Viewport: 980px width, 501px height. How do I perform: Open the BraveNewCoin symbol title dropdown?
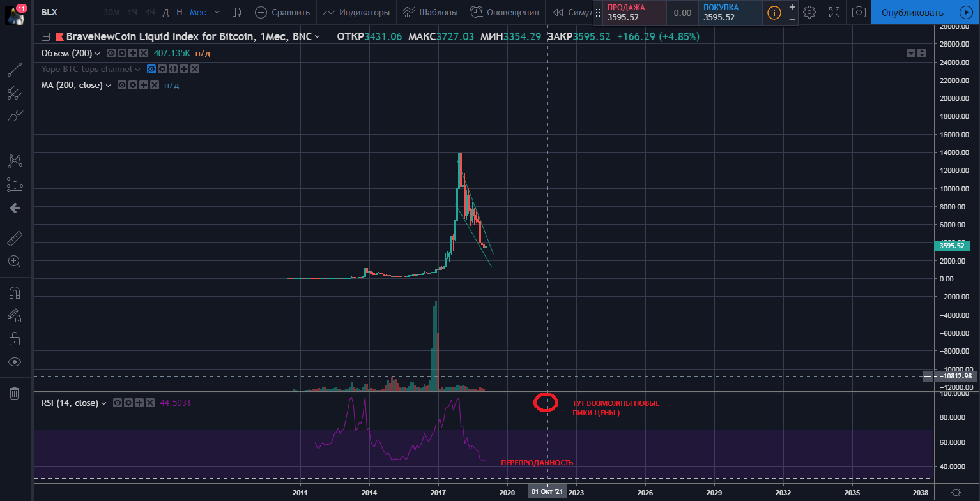318,37
